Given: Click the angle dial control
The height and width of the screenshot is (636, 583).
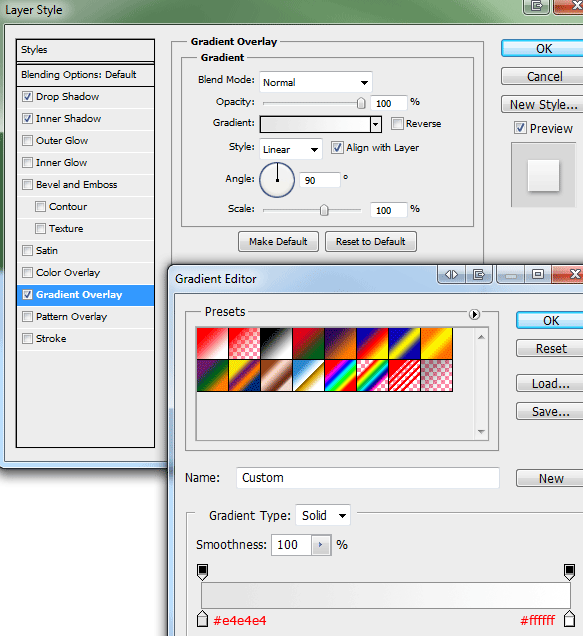Looking at the screenshot, I should [x=277, y=180].
